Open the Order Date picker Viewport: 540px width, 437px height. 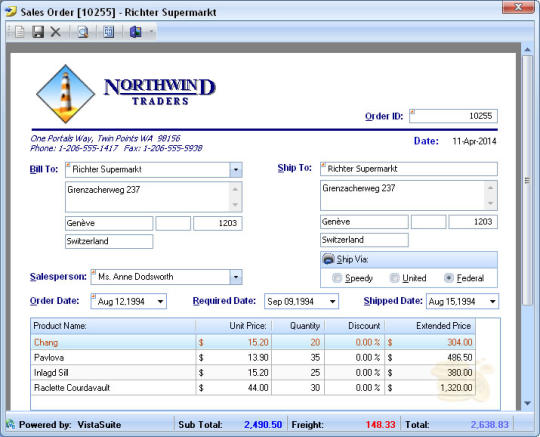click(160, 302)
